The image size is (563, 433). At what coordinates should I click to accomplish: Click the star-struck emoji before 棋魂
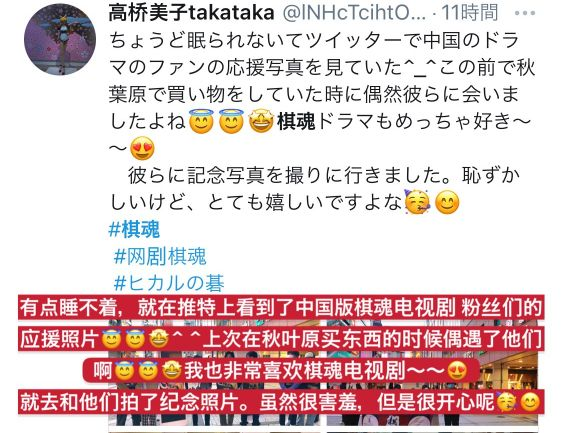261,121
